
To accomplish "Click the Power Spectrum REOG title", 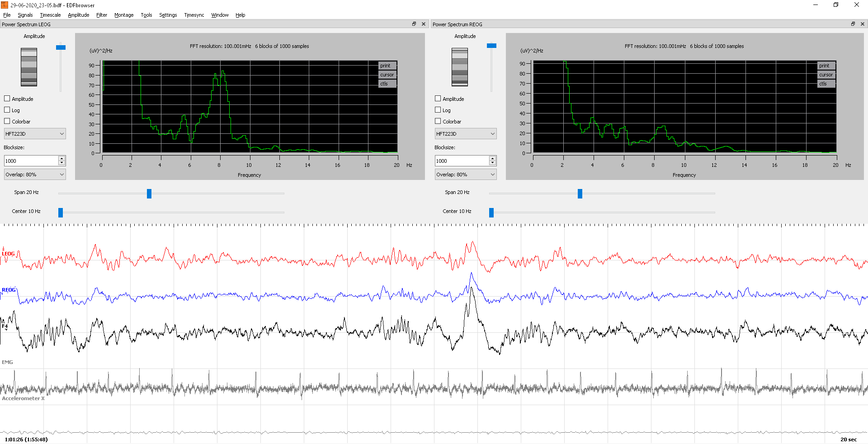I will (x=458, y=24).
